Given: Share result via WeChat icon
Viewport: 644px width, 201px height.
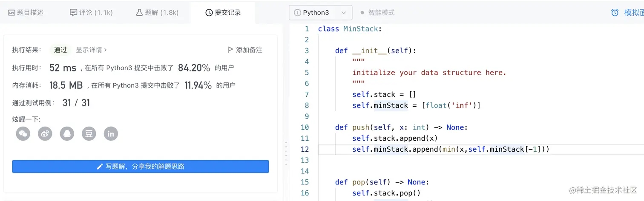Looking at the screenshot, I should 23,133.
